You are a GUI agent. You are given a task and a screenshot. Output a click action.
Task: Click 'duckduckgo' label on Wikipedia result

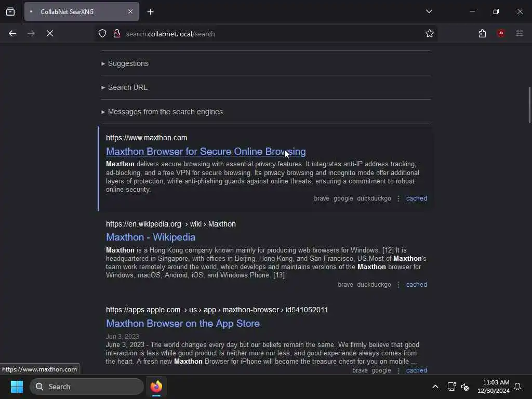374,285
